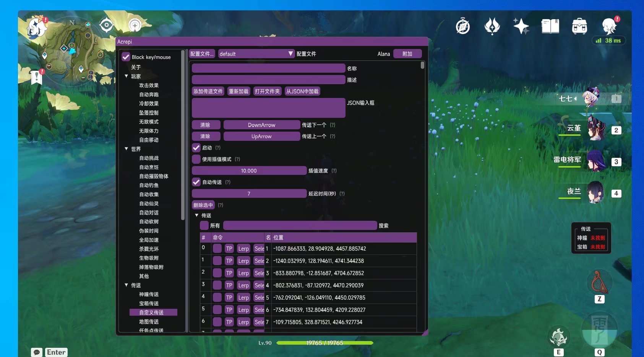Viewport: 644px width, 357px height.
Task: Click the 添加传送文件 button
Action: click(208, 91)
